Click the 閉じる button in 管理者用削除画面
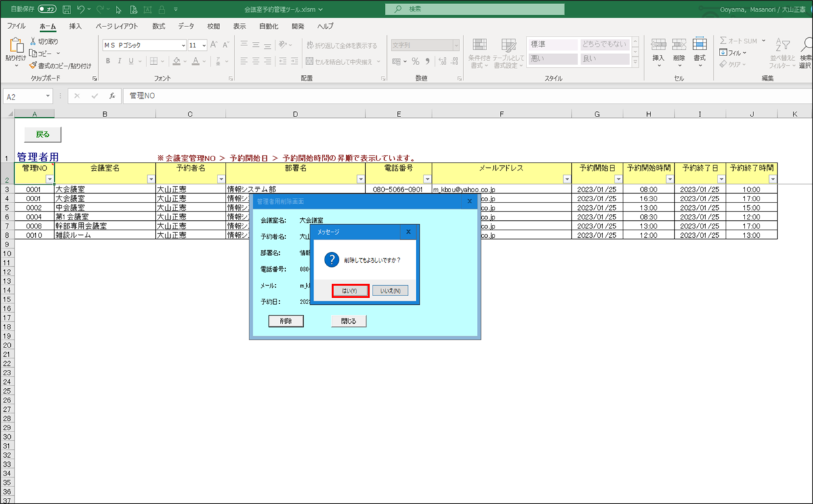Viewport: 813px width, 504px height. pos(349,321)
